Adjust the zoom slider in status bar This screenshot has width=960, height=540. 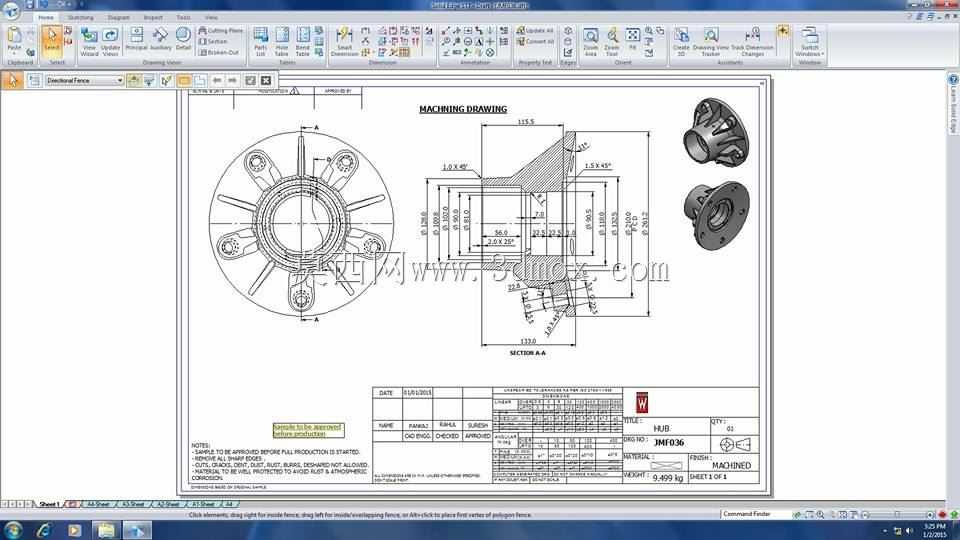pyautogui.click(x=897, y=515)
